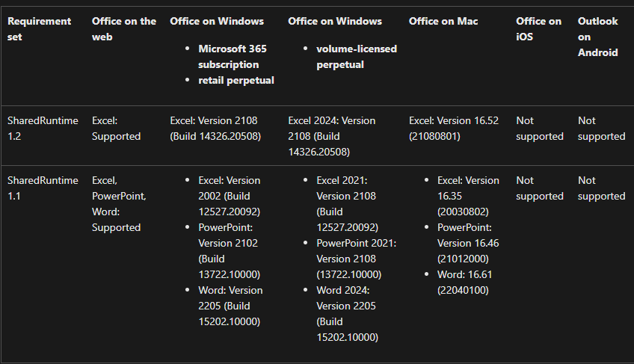The image size is (634, 364).
Task: Click the 'retail perpetual' bullet text
Action: [236, 80]
